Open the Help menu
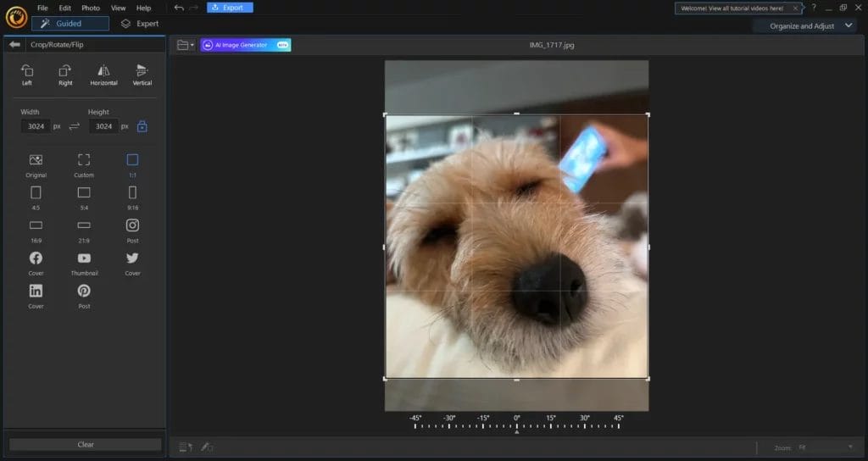 (143, 8)
